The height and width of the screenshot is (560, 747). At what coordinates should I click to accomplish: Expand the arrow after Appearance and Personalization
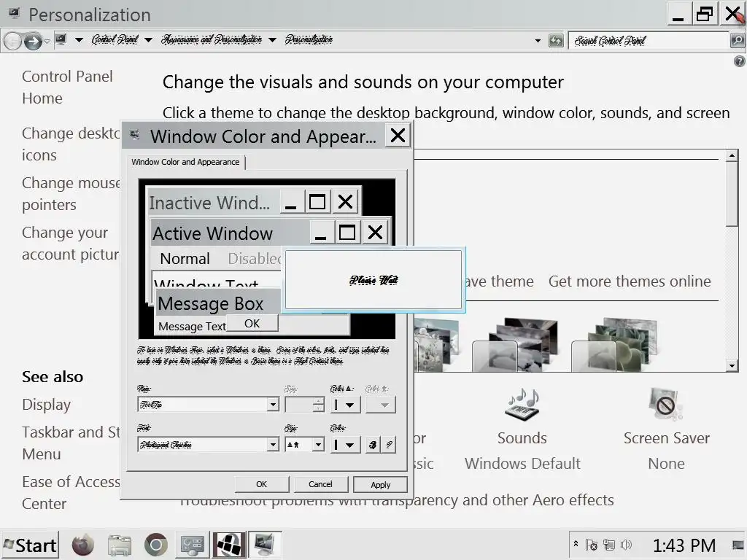(272, 40)
